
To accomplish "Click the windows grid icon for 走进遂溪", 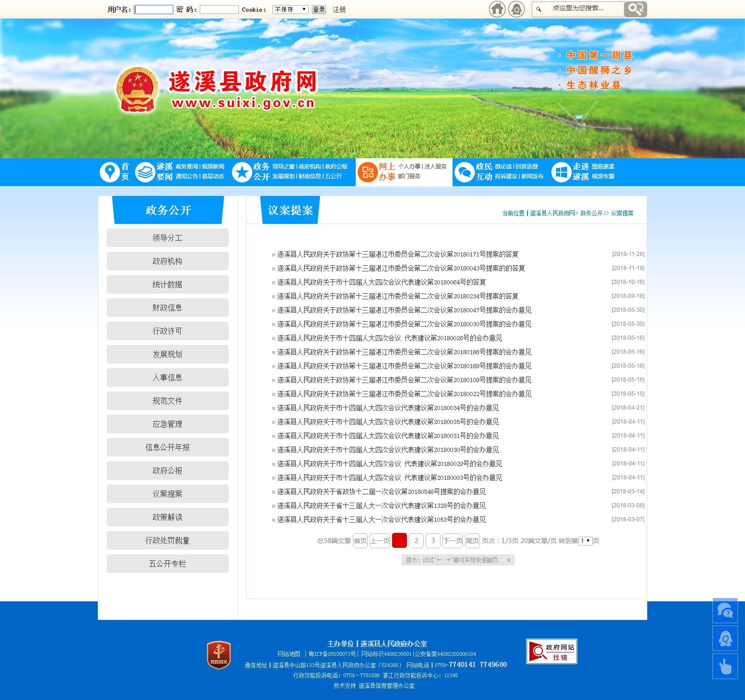I will pos(561,172).
